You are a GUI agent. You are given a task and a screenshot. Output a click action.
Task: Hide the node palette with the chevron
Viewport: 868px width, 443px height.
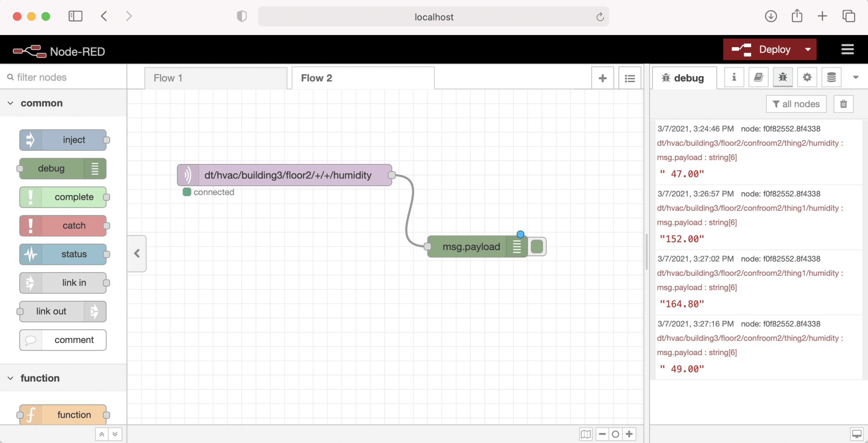pos(137,254)
